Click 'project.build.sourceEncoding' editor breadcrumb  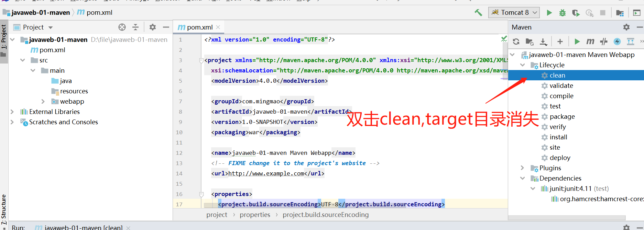coord(326,215)
